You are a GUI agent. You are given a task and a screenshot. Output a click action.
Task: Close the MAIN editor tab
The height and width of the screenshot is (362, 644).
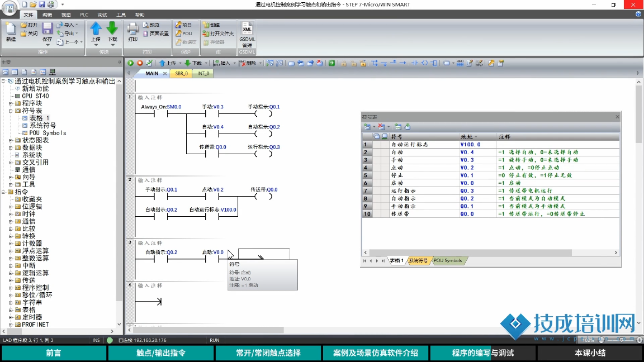pyautogui.click(x=165, y=74)
